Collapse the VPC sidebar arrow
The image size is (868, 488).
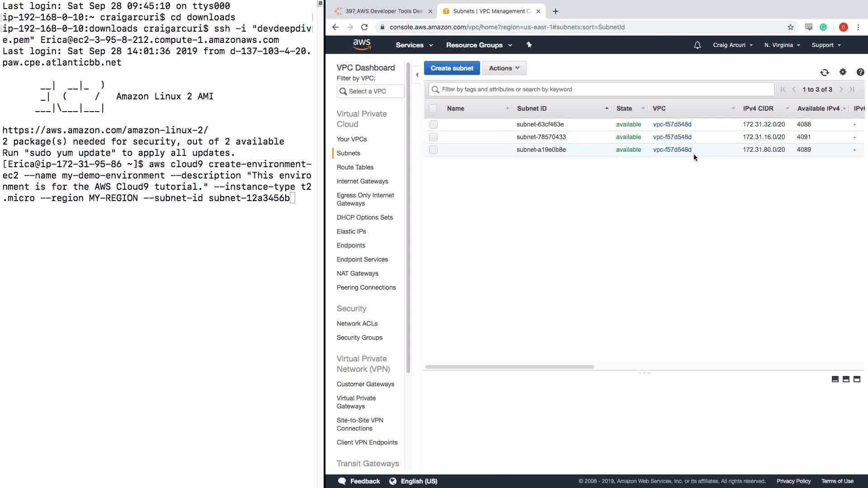(417, 75)
